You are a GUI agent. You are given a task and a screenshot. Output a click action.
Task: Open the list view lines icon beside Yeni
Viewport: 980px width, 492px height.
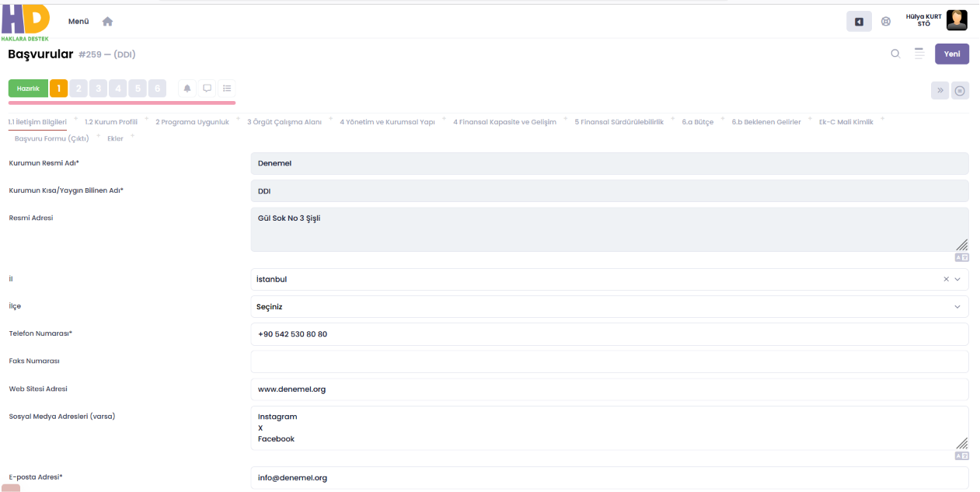pyautogui.click(x=919, y=54)
